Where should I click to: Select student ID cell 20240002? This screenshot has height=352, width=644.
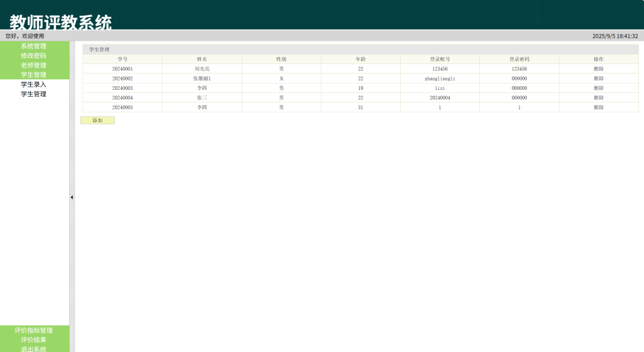123,79
